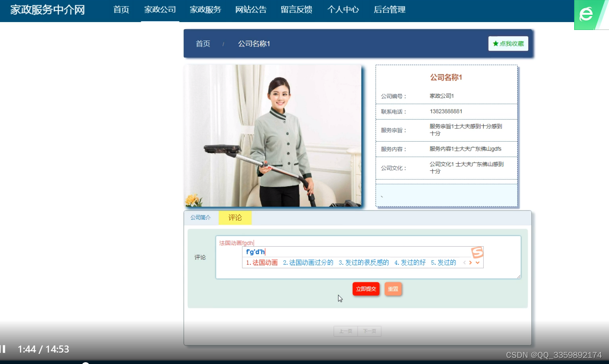
Task: Click the 服务宗旨 label
Action: pyautogui.click(x=394, y=130)
